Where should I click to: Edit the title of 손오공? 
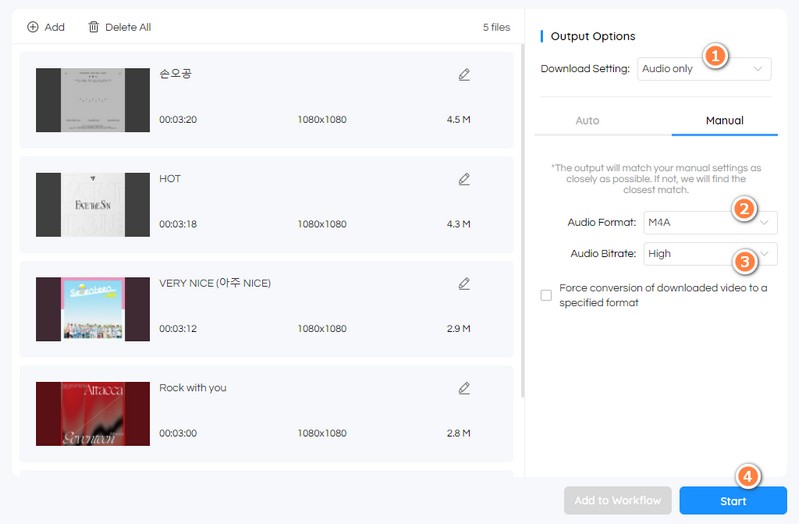click(x=464, y=75)
